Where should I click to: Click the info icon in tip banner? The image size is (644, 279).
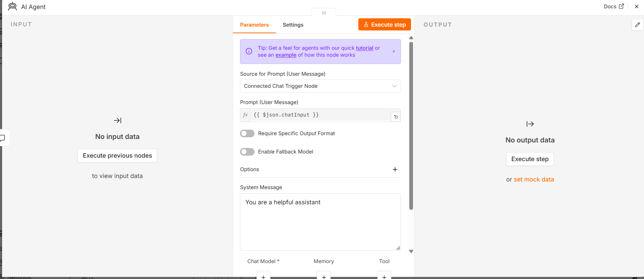coord(249,51)
